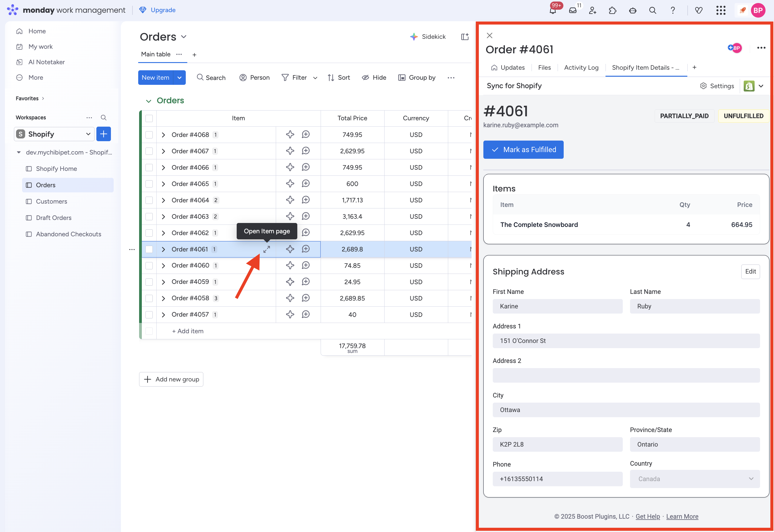Open the inbox showing 11 items
Image resolution: width=774 pixels, height=532 pixels.
click(x=574, y=10)
